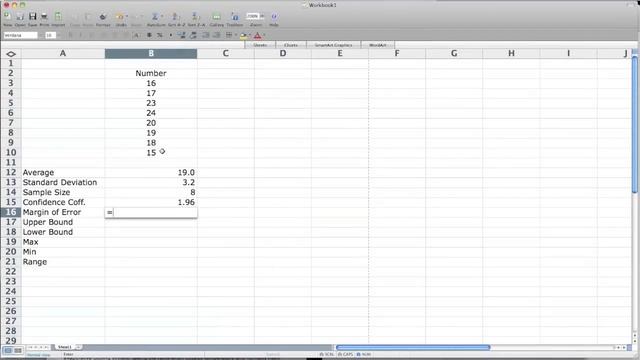The image size is (640, 360).
Task: Click the active cell containing the equals sign
Action: point(151,212)
